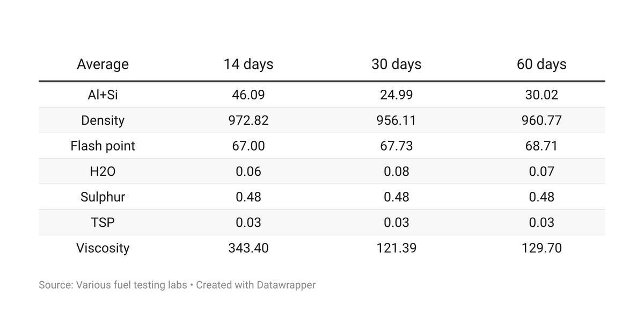This screenshot has height=330, width=644.
Task: Click the TSP row label
Action: point(103,223)
